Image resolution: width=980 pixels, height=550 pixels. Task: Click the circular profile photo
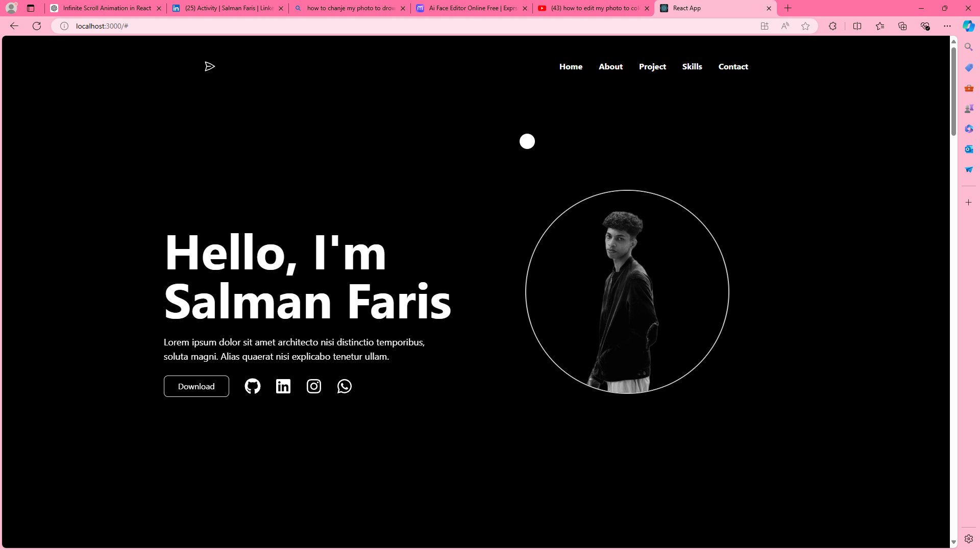pos(627,292)
